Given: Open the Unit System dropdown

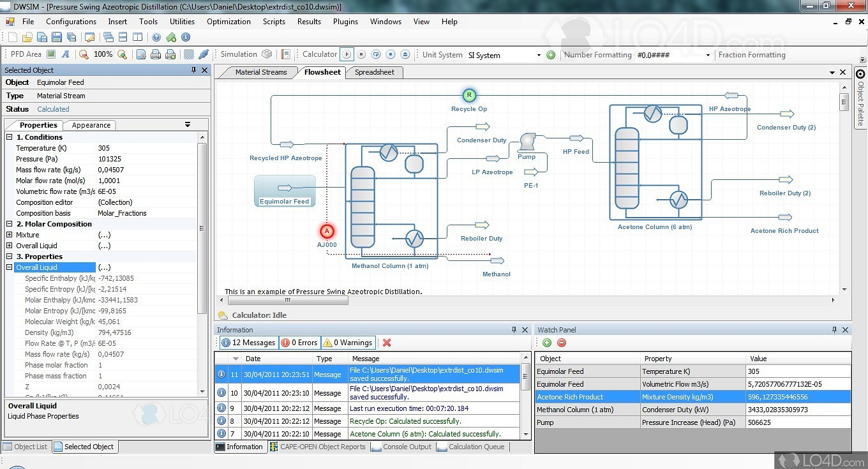Looking at the screenshot, I should click(538, 56).
